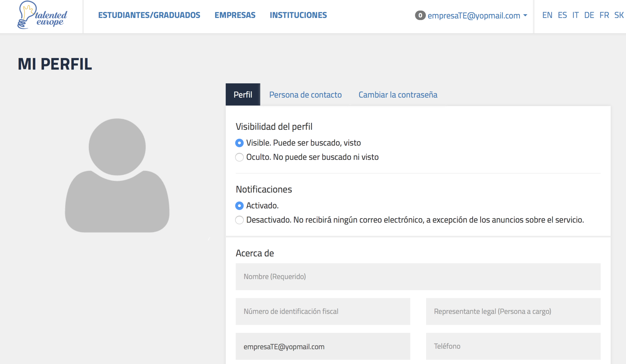
Task: Open the Empresas menu item
Action: (235, 15)
